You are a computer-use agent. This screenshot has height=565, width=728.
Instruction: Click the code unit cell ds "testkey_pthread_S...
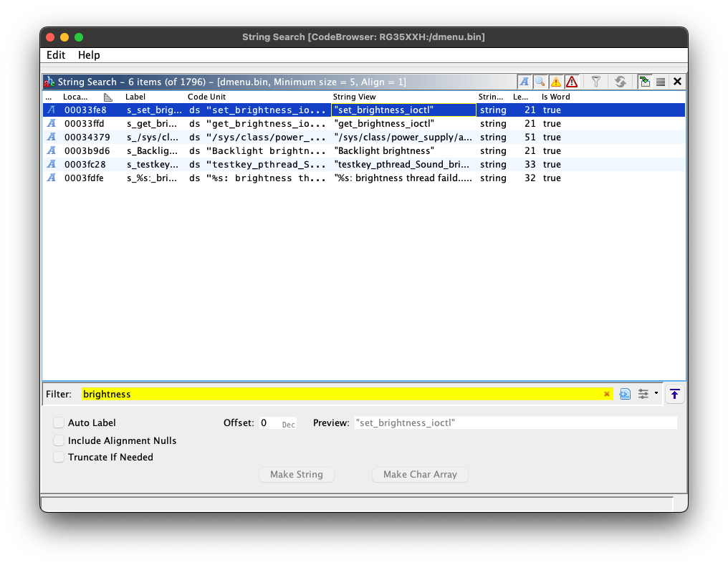coord(257,164)
